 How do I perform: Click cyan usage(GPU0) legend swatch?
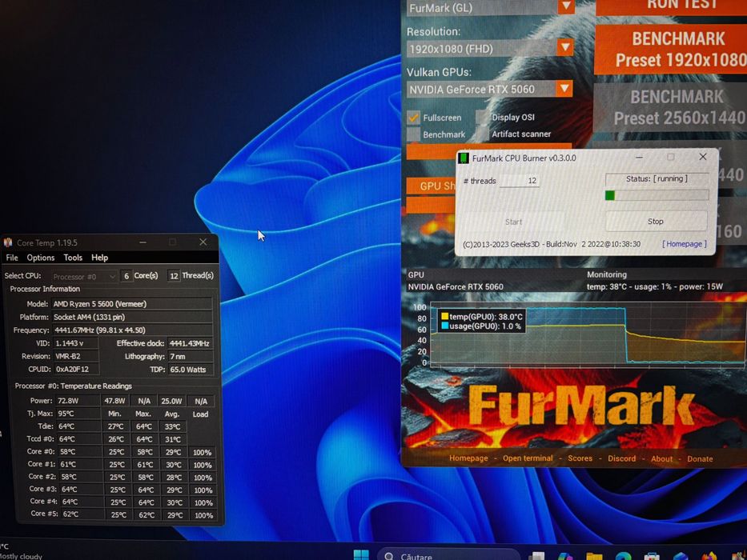click(444, 326)
